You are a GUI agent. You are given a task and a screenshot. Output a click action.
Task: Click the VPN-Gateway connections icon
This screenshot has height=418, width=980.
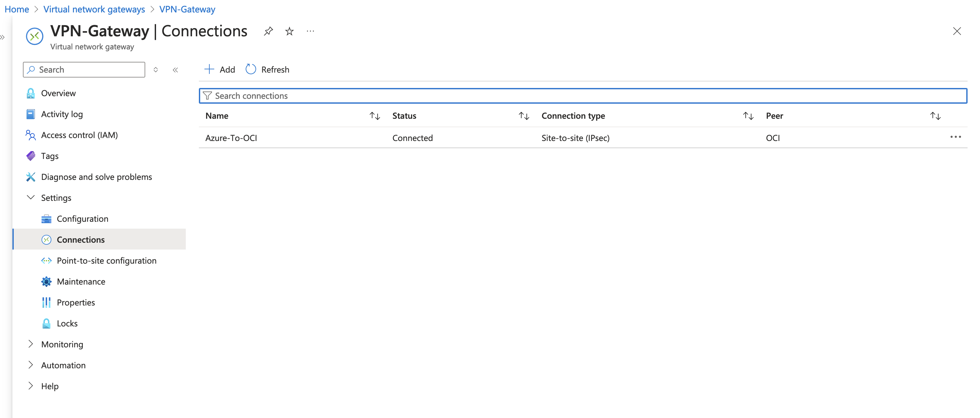click(x=46, y=239)
